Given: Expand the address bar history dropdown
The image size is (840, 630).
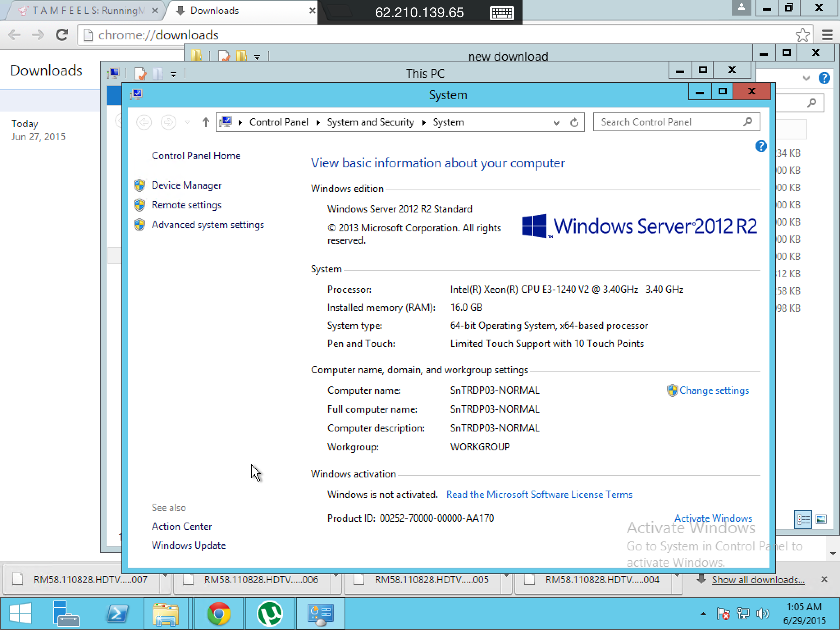Looking at the screenshot, I should coord(556,123).
